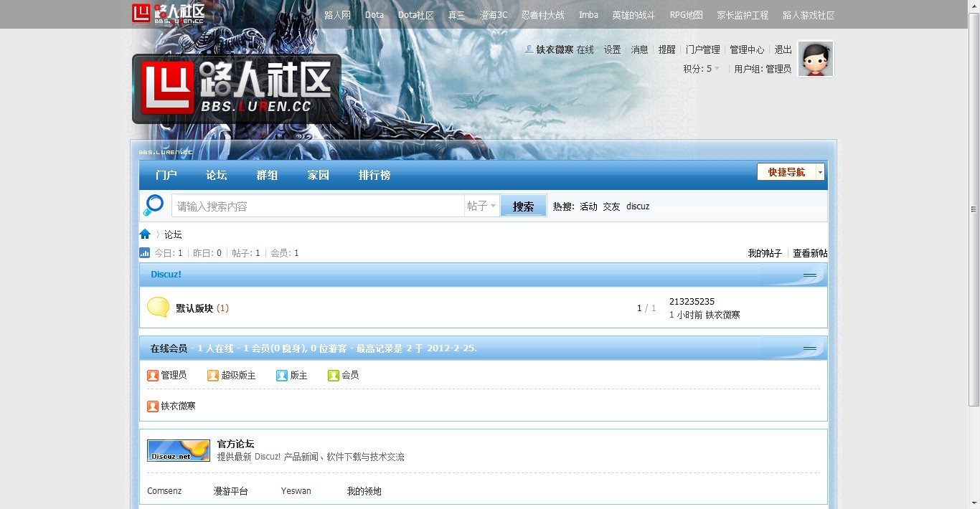Click the 超级版主 legend icon
The image size is (980, 509).
[x=213, y=375]
